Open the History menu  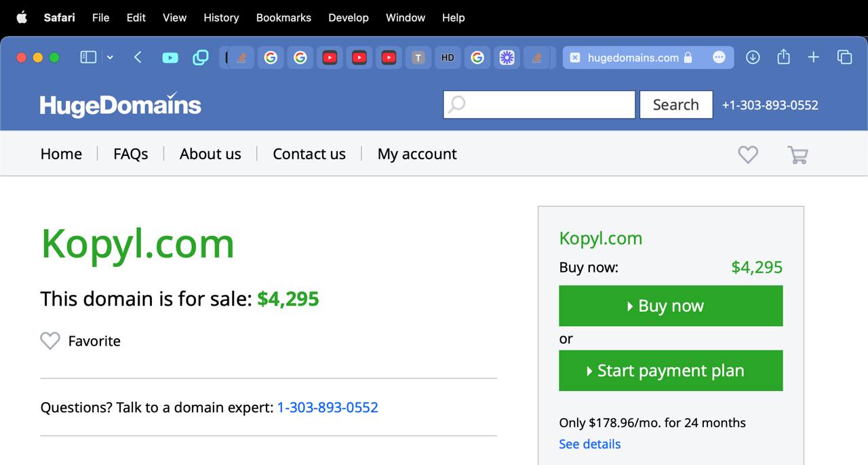click(x=221, y=18)
